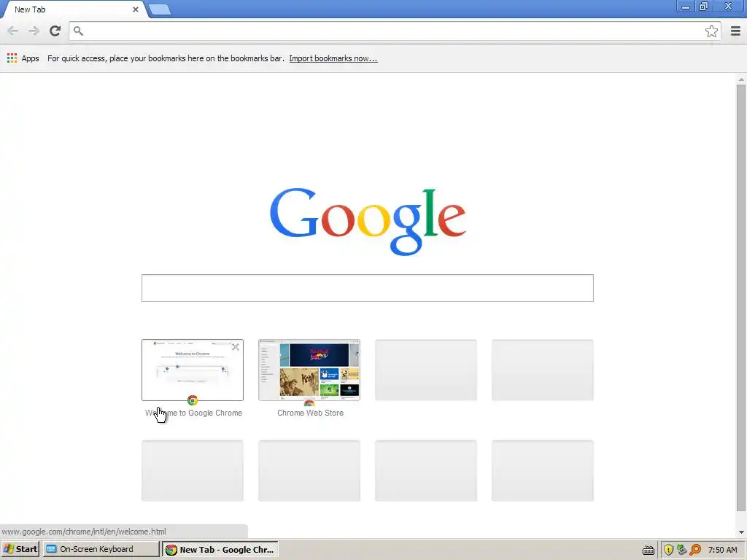The height and width of the screenshot is (560, 747).
Task: Click the page scrollbar down arrow
Action: (741, 532)
